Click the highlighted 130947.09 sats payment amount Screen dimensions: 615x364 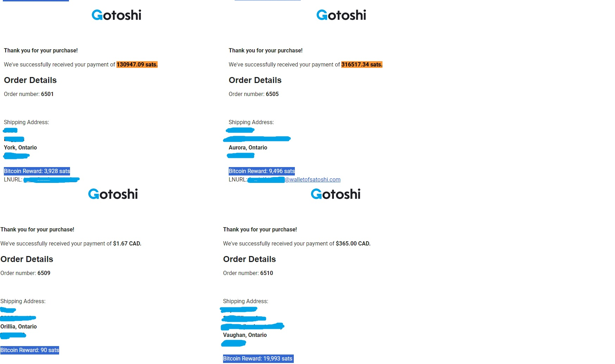[x=137, y=65]
